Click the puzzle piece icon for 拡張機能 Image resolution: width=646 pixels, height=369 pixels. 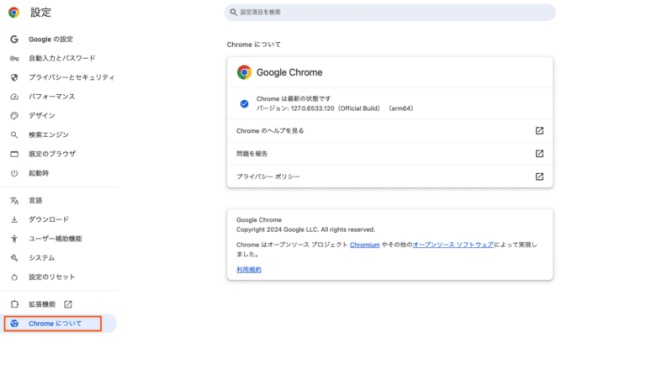(x=14, y=304)
